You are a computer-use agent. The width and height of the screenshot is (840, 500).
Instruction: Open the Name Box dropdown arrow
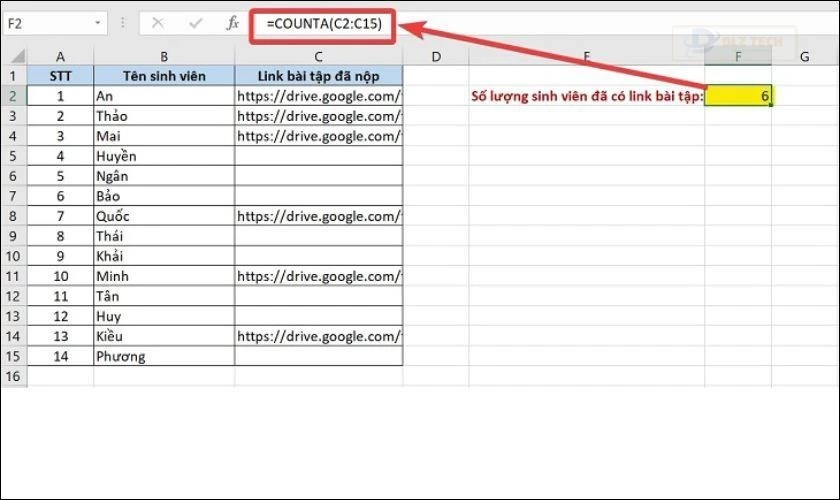[x=98, y=23]
